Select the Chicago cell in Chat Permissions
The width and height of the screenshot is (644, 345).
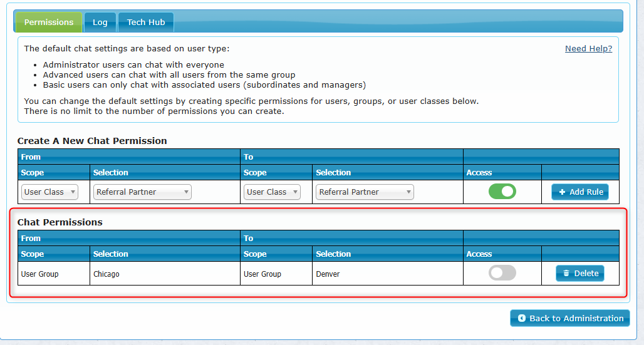point(106,274)
